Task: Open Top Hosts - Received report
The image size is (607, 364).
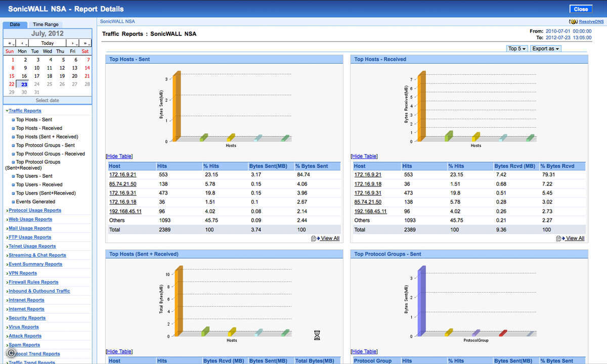Action: point(39,128)
